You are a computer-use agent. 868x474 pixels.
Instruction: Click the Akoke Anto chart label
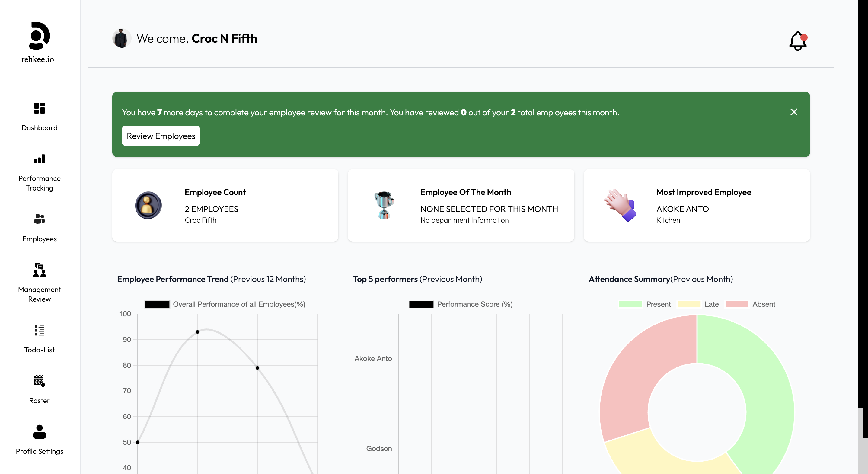373,358
